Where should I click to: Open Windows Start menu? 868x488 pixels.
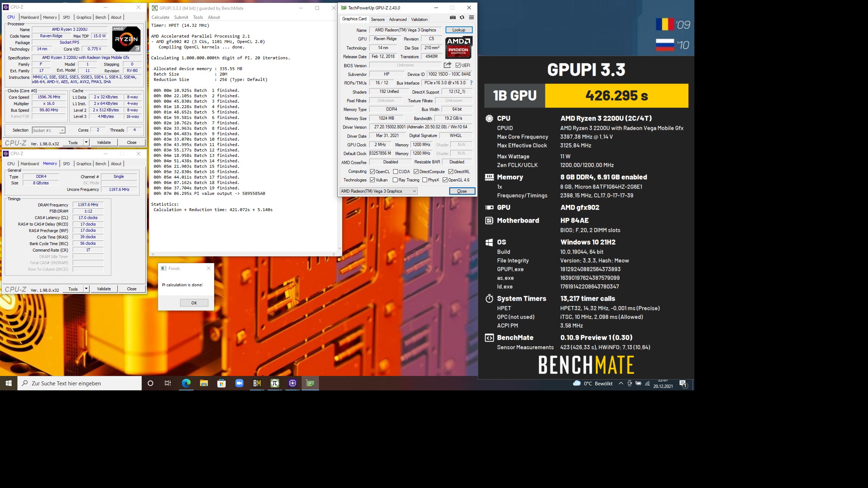9,383
